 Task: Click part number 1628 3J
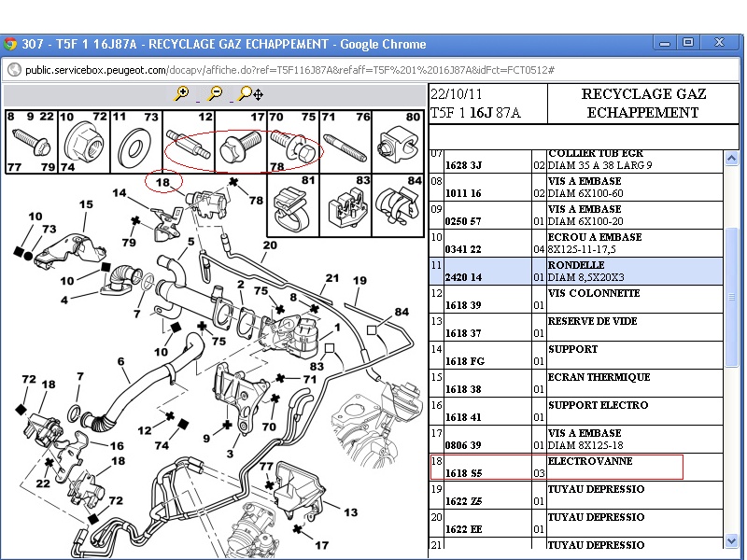point(463,165)
